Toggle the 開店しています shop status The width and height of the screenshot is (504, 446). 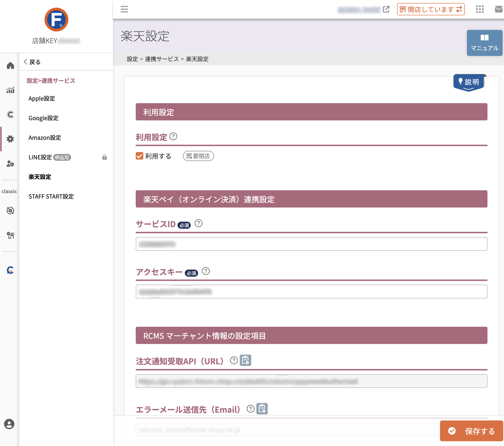tap(431, 9)
